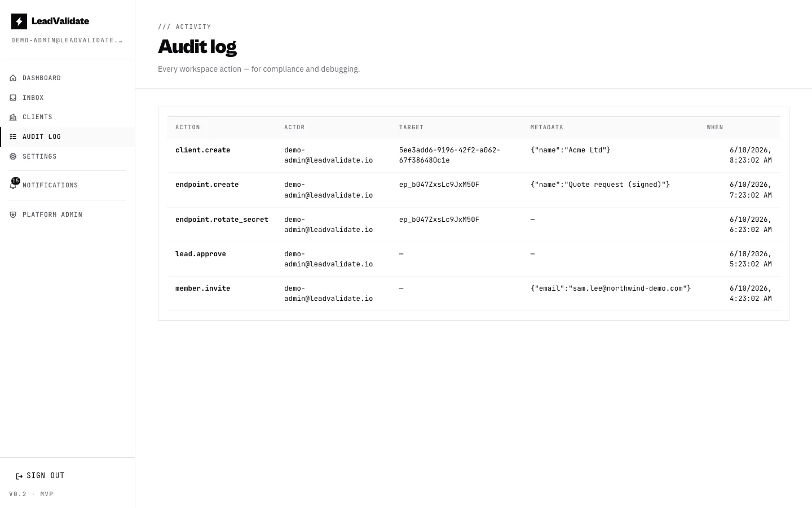Click the client.create target UUID 5ee3add6
The width and height of the screenshot is (812, 508).
pyautogui.click(x=449, y=155)
